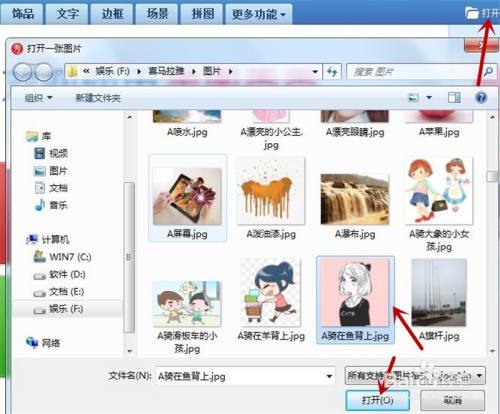Open drive 软件 (D:)
This screenshot has height=414, width=500.
pyautogui.click(x=59, y=274)
